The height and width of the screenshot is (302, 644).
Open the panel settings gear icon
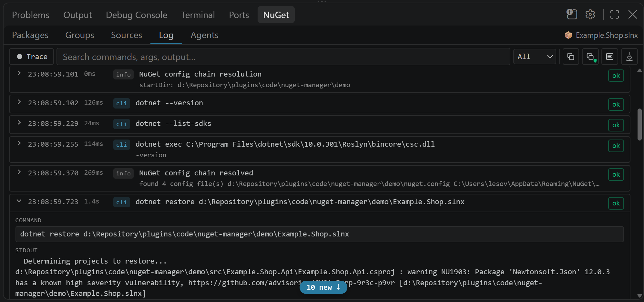(590, 15)
